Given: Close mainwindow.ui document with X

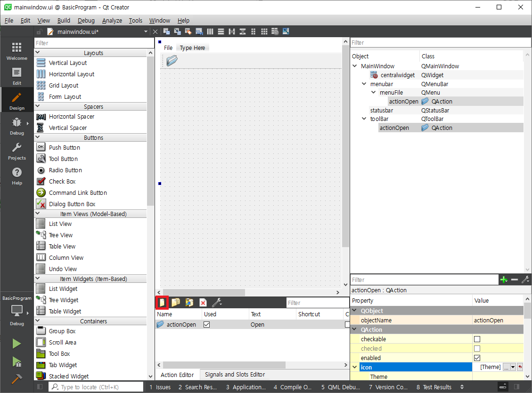Looking at the screenshot, I should [x=156, y=32].
